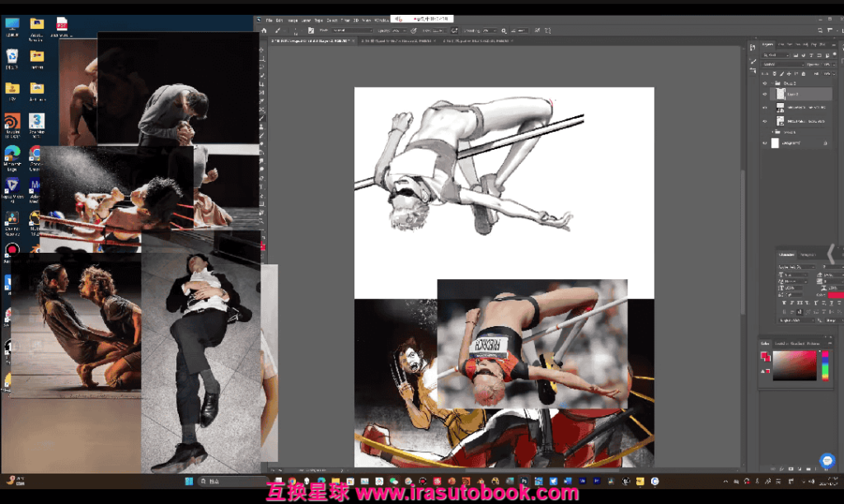Filter layers by smart objects icon
Screen dimensions: 844x504
(x=827, y=55)
